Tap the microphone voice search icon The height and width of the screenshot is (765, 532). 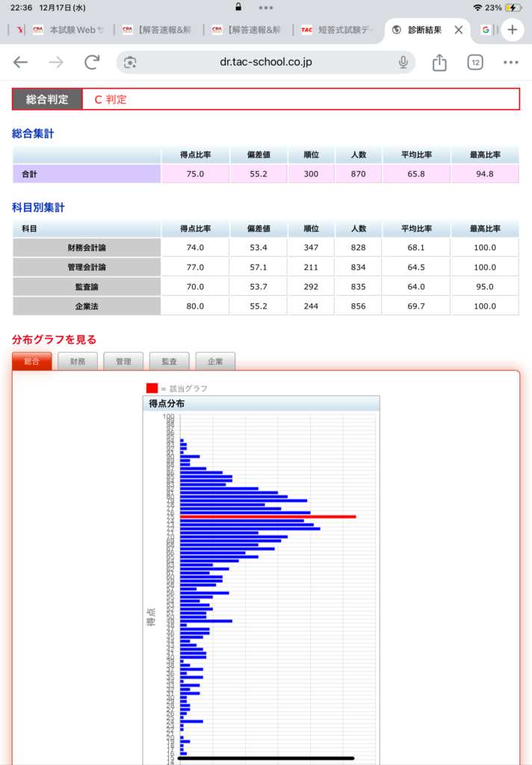coord(403,62)
